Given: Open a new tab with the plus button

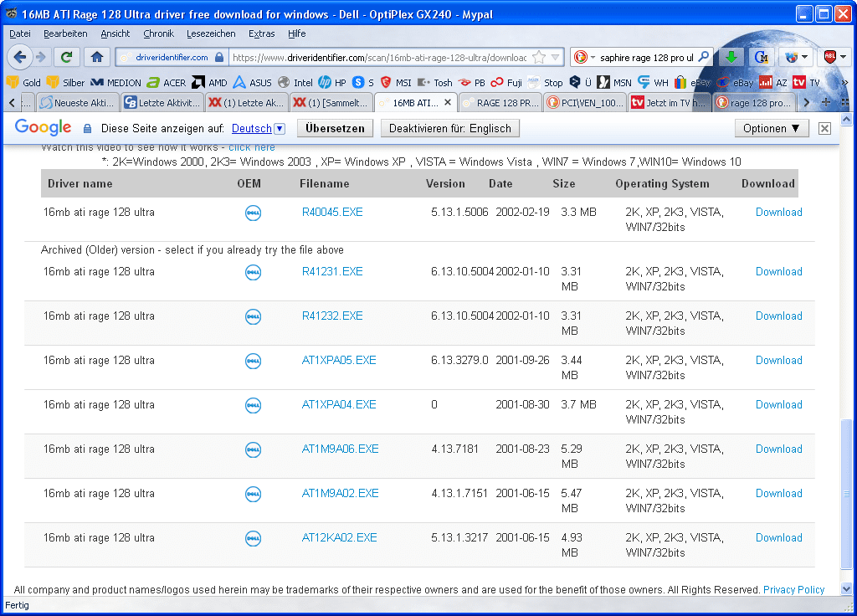Looking at the screenshot, I should coord(826,102).
